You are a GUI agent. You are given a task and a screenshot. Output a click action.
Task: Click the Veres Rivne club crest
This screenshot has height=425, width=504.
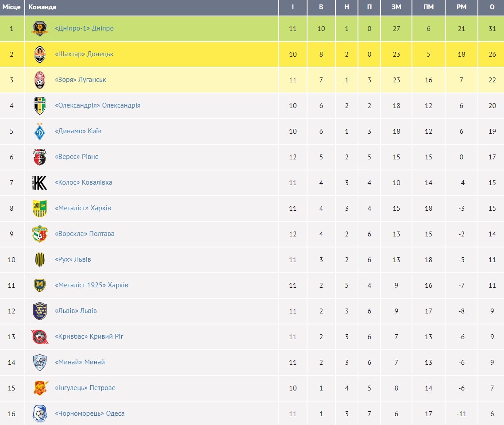pyautogui.click(x=40, y=157)
